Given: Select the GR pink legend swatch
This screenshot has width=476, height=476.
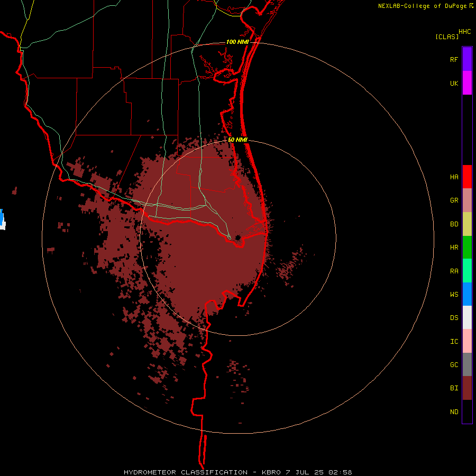Looking at the screenshot, I should (x=467, y=200).
